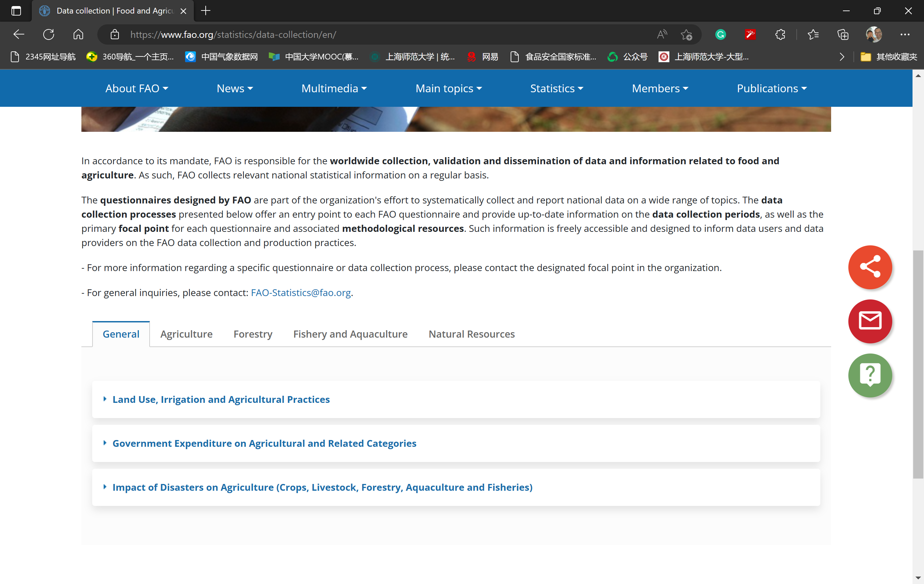Image resolution: width=924 pixels, height=584 pixels.
Task: Click the Read aloud icon
Action: point(662,34)
